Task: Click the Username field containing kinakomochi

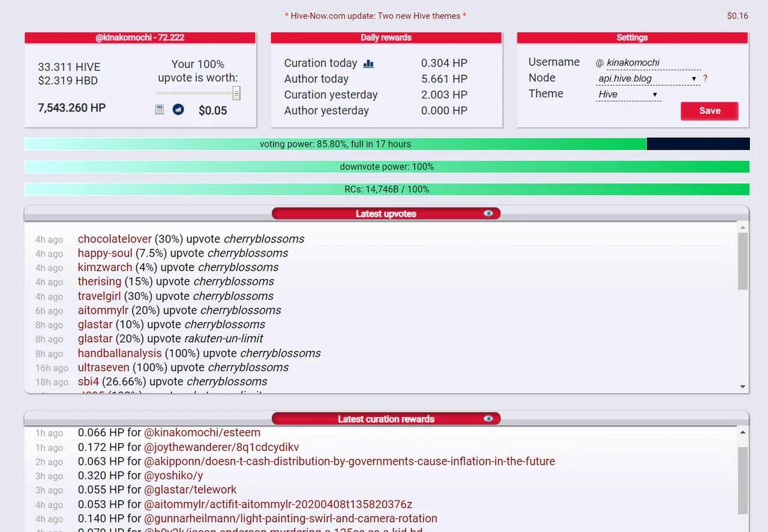Action: tap(653, 62)
